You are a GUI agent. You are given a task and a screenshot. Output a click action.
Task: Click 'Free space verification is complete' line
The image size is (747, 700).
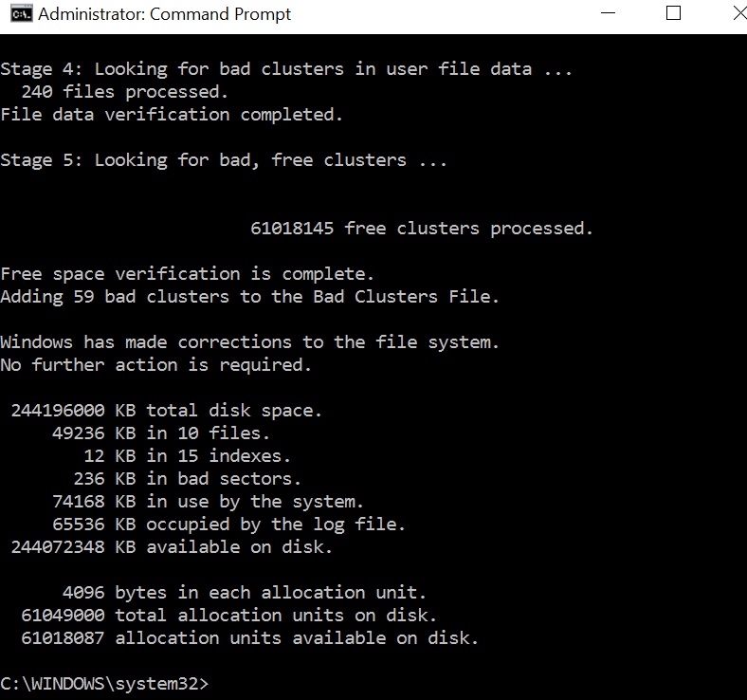click(x=188, y=274)
